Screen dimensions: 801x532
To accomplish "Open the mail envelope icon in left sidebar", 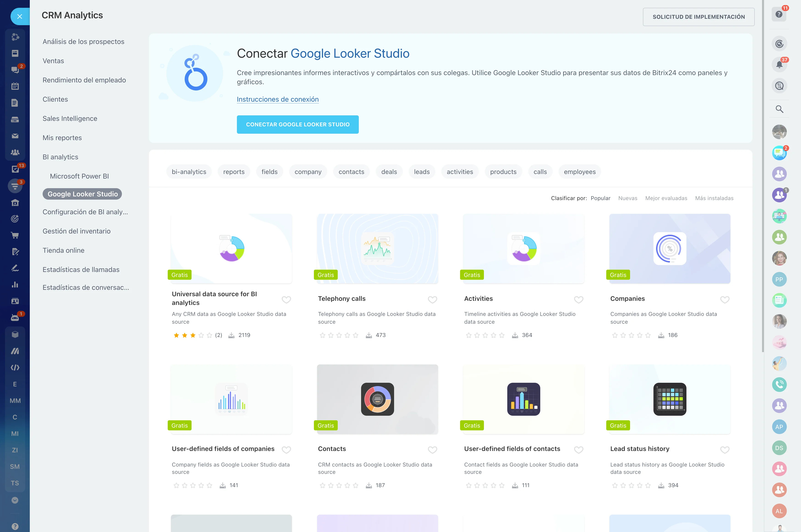I will 15,136.
